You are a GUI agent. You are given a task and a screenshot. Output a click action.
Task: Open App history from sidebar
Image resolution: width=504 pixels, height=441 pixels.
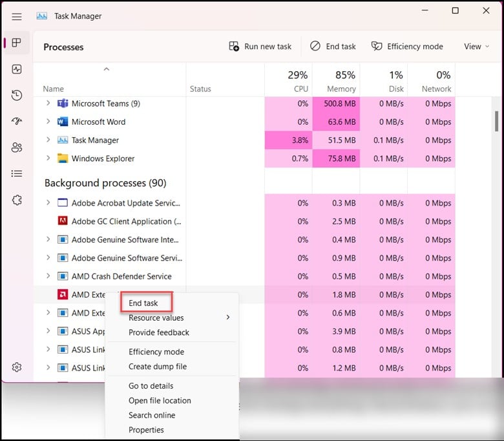tap(17, 96)
